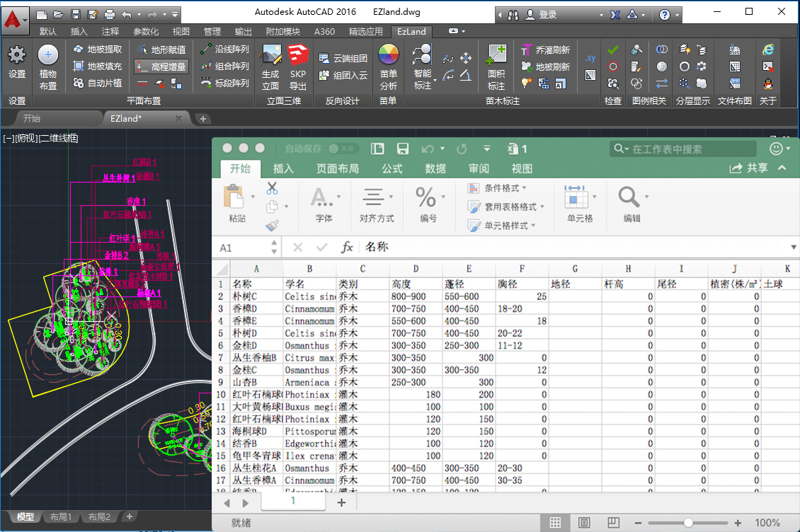Run the 地被刷新 ground cover refresh tool
This screenshot has height=532, width=800.
[545, 66]
